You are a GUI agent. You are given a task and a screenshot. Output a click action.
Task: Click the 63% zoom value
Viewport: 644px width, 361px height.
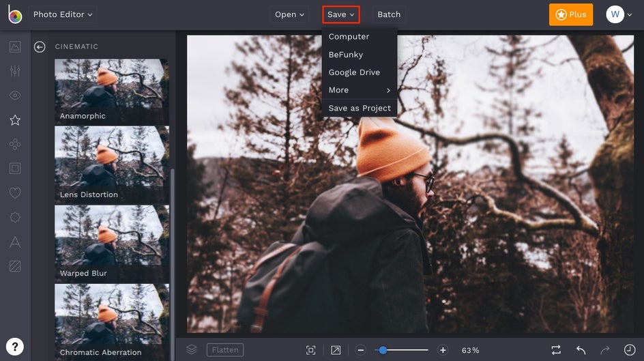pyautogui.click(x=470, y=350)
